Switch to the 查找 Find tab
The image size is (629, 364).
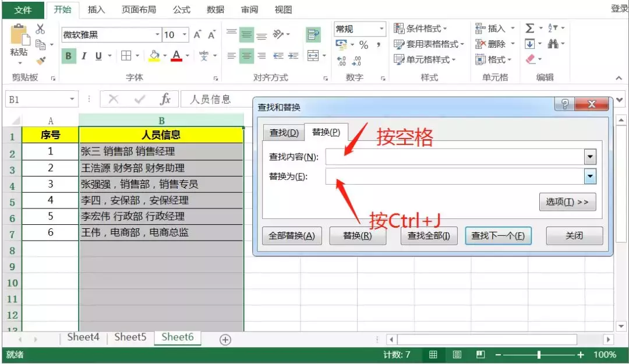click(284, 132)
